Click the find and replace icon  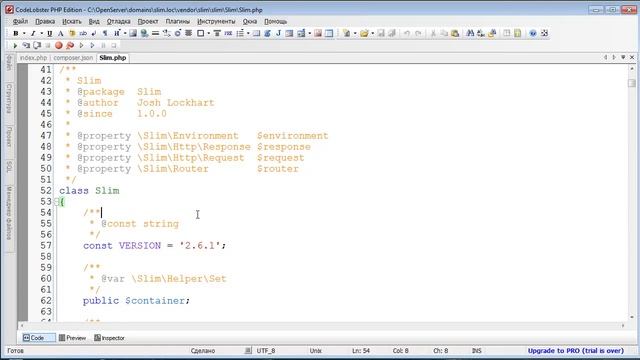click(481, 33)
